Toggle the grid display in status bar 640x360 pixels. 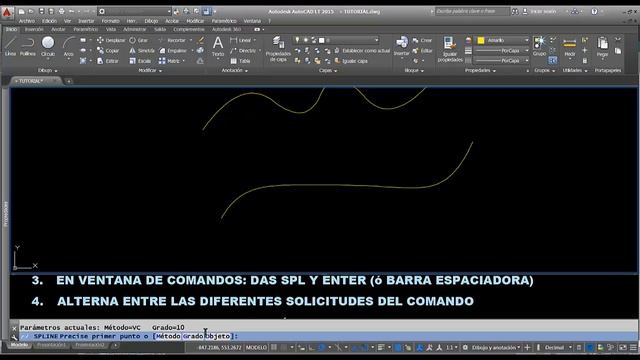tap(274, 348)
